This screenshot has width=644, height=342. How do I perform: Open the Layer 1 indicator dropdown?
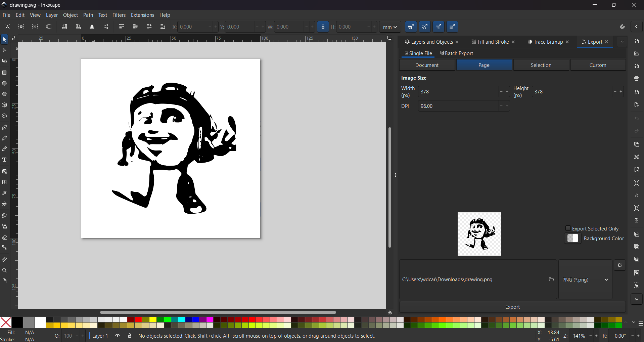point(100,336)
